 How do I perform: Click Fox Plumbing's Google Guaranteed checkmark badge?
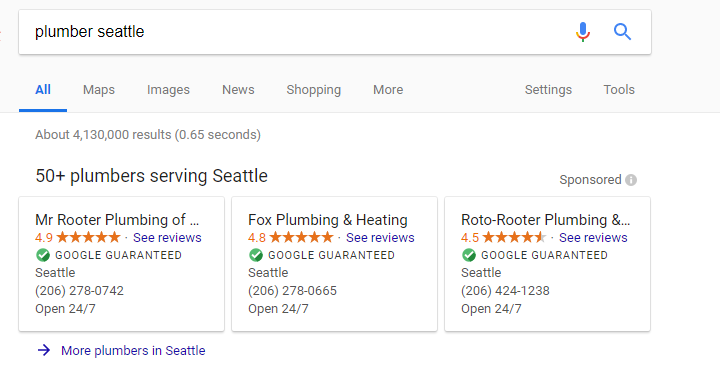tap(256, 255)
